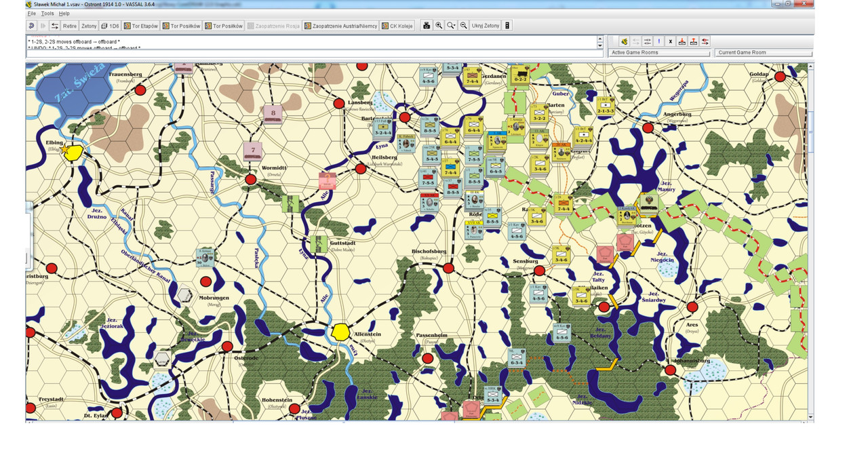Roll the 1D6 dice button

coord(110,26)
